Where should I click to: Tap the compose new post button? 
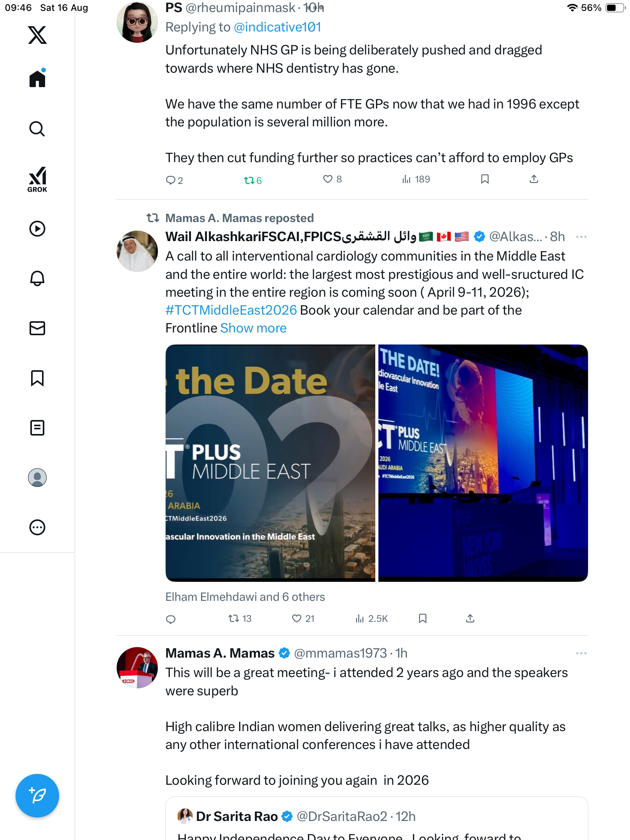tap(37, 796)
